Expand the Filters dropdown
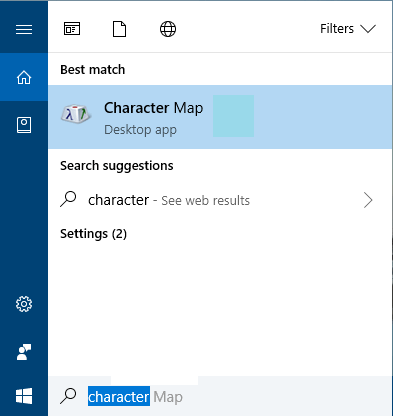Image resolution: width=393 pixels, height=416 pixels. (348, 29)
